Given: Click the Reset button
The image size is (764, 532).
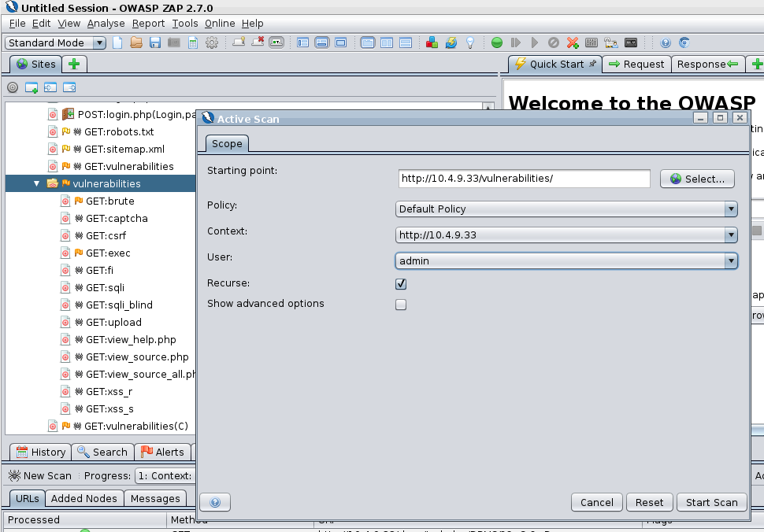Looking at the screenshot, I should (x=649, y=502).
